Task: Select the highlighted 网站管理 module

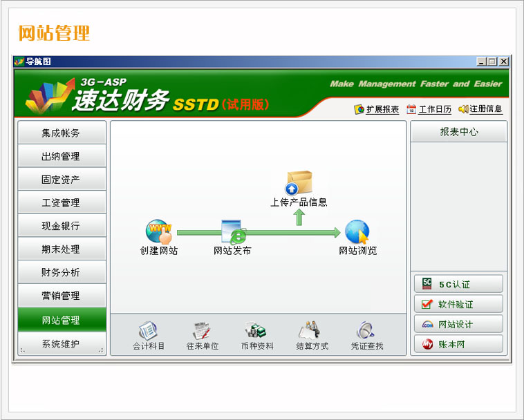Action: 62,320
